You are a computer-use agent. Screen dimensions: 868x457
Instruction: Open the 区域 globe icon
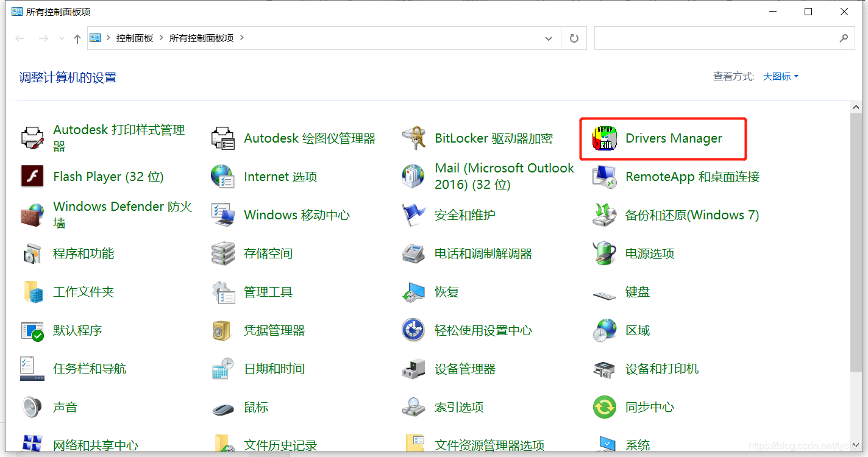pyautogui.click(x=605, y=330)
